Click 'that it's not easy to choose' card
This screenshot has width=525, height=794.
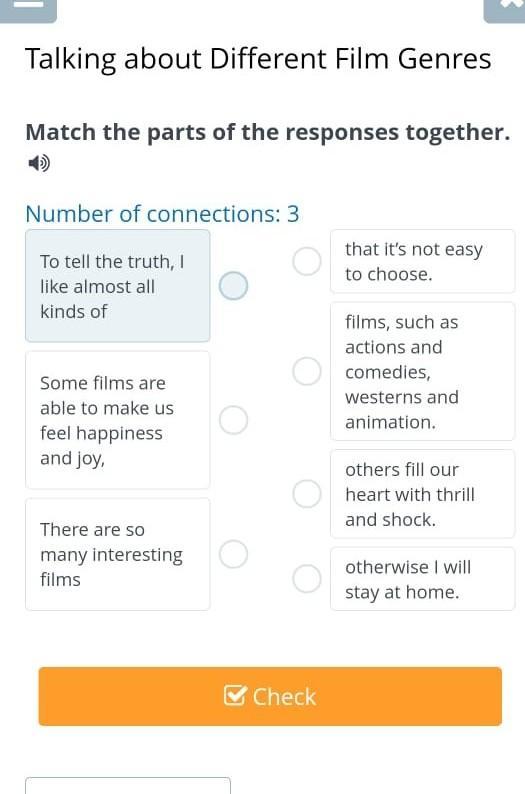pyautogui.click(x=422, y=261)
